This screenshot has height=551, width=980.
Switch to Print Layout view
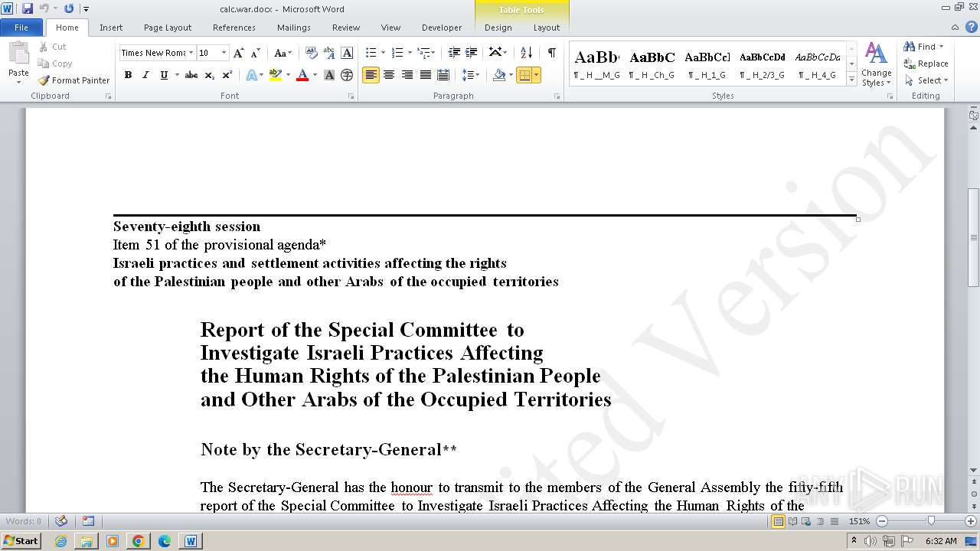point(778,521)
